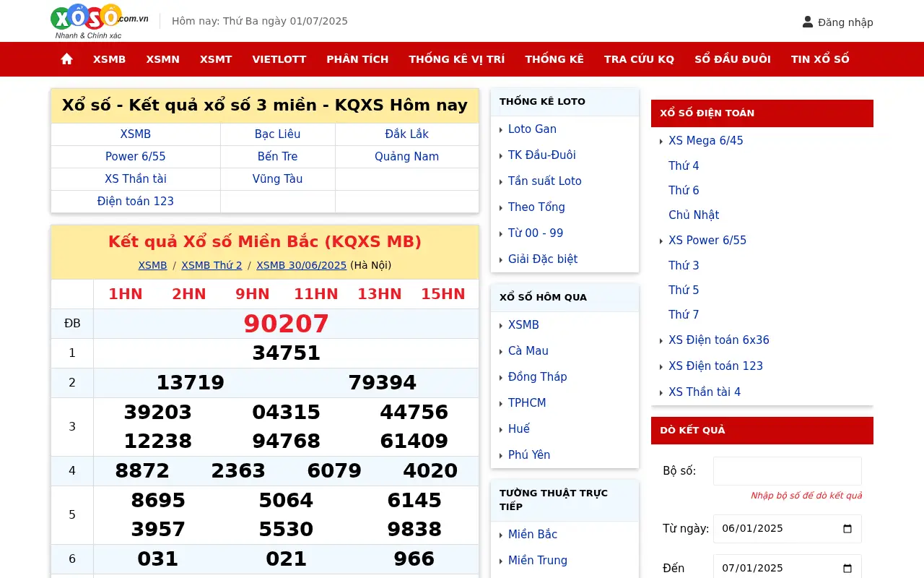The image size is (924, 578).
Task: Open XS Mega 6/45 link
Action: tap(706, 141)
